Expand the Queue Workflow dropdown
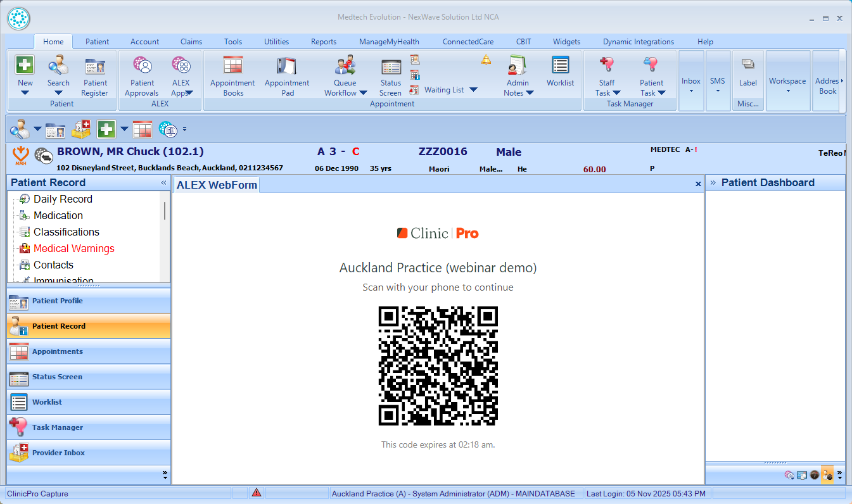The image size is (852, 504). (x=363, y=93)
